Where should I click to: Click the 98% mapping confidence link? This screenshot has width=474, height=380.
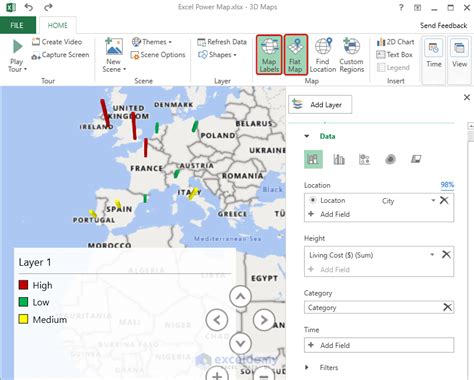coord(447,185)
